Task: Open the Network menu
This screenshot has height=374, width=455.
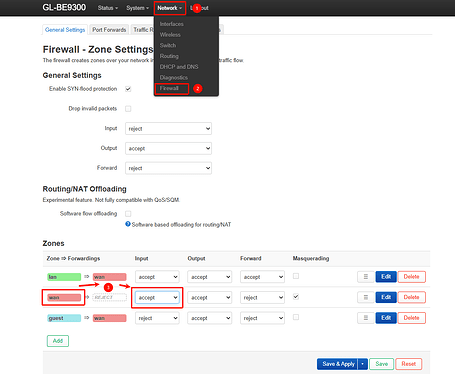Action: [170, 8]
